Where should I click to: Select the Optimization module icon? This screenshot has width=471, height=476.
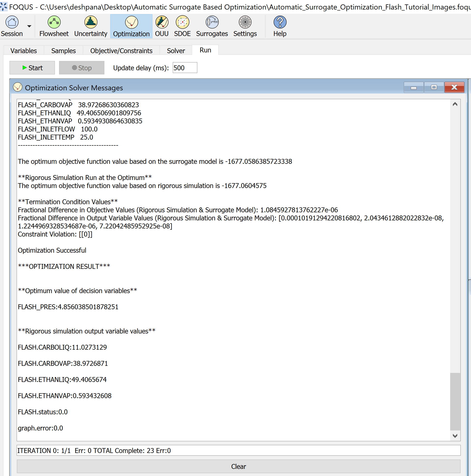coord(131,26)
